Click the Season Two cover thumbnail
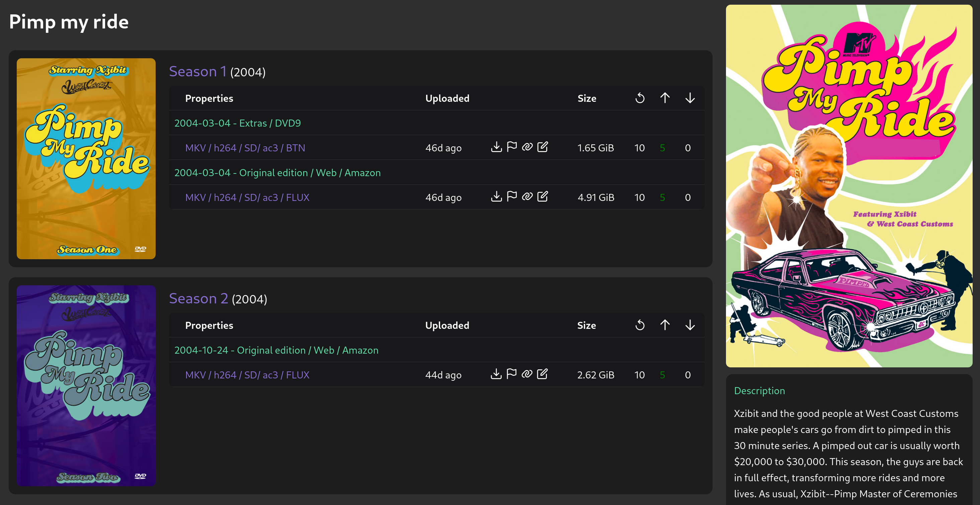 click(86, 385)
